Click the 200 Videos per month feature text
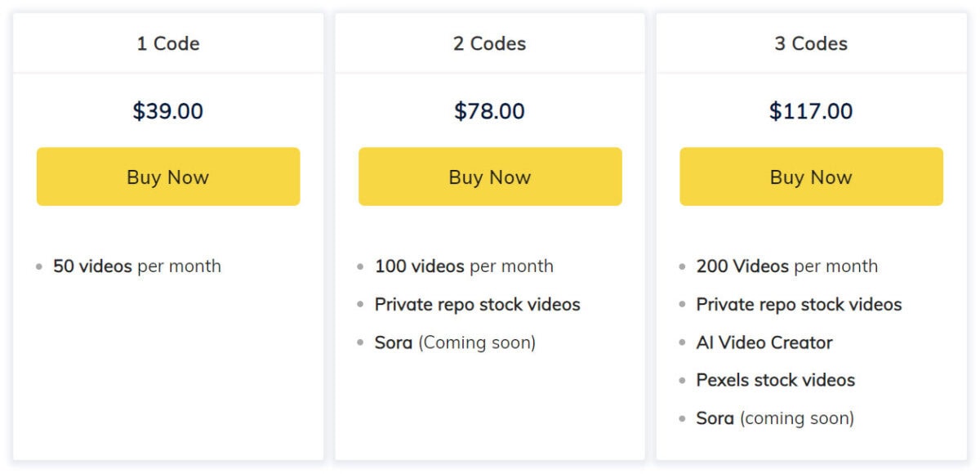Image resolution: width=980 pixels, height=474 pixels. [x=786, y=266]
